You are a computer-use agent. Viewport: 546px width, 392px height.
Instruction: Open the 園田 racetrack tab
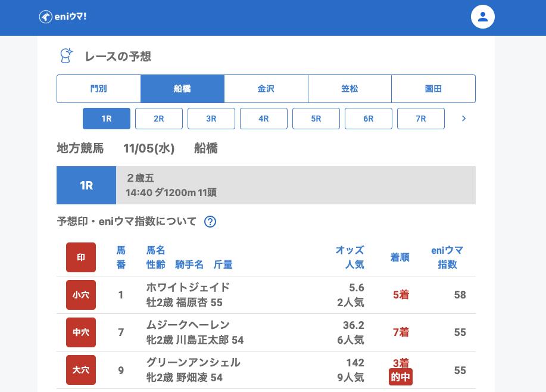(x=433, y=89)
